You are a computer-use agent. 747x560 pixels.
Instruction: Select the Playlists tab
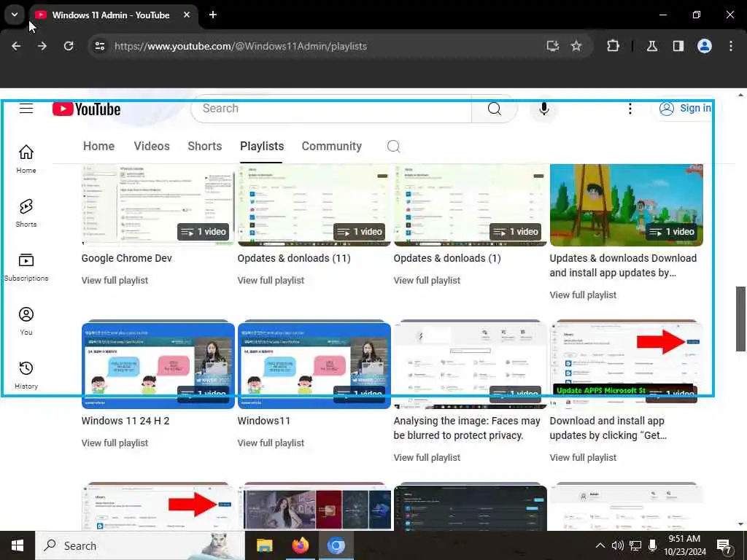pyautogui.click(x=262, y=146)
